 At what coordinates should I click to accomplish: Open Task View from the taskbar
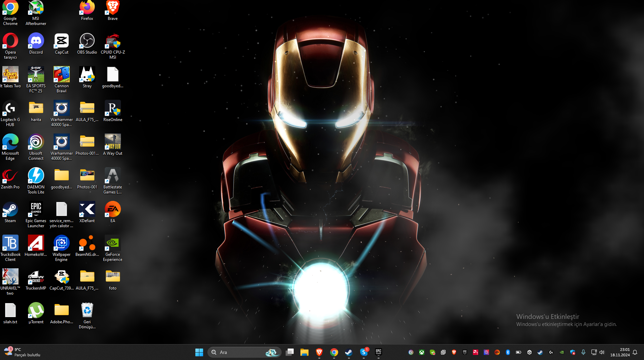[x=290, y=352]
